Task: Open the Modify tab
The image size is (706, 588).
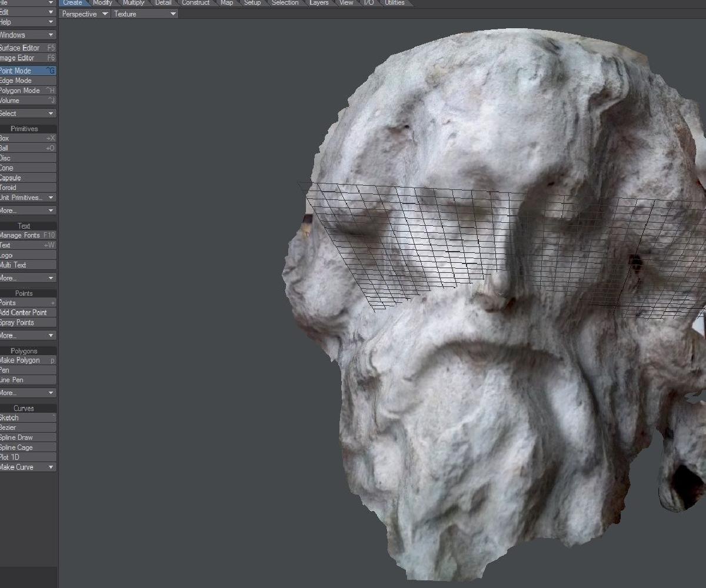Action: 102,3
